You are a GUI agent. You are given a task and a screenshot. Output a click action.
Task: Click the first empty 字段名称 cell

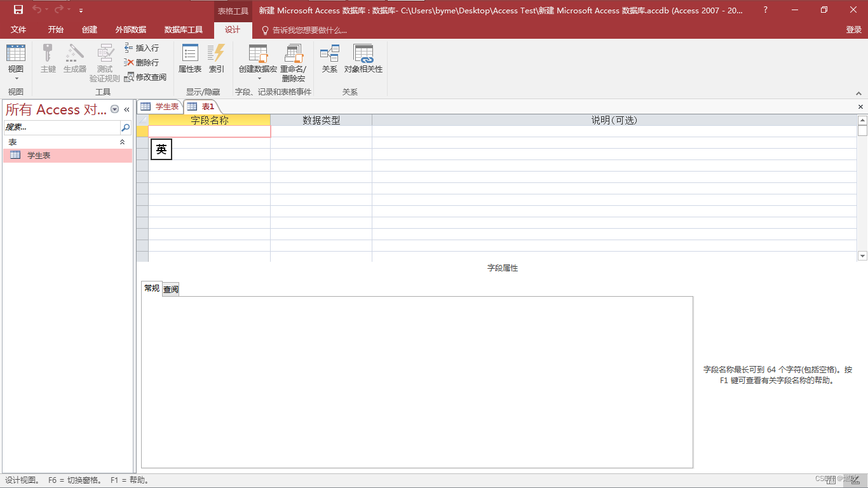tap(209, 132)
